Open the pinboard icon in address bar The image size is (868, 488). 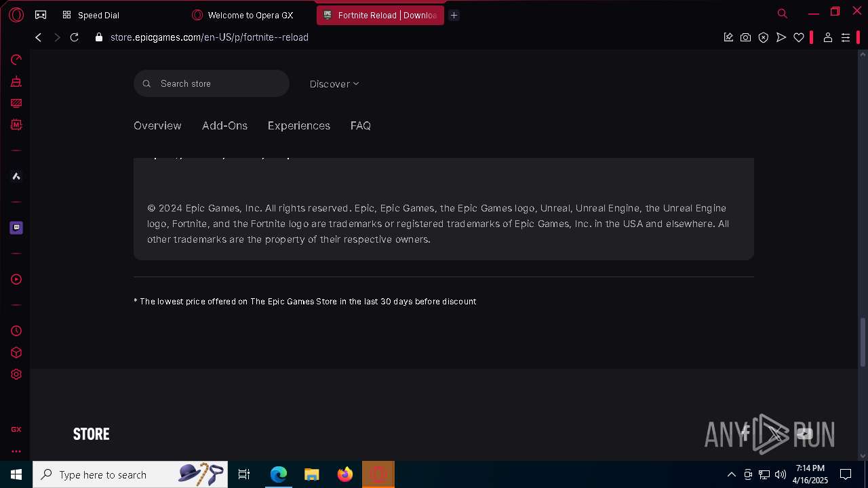tap(728, 37)
